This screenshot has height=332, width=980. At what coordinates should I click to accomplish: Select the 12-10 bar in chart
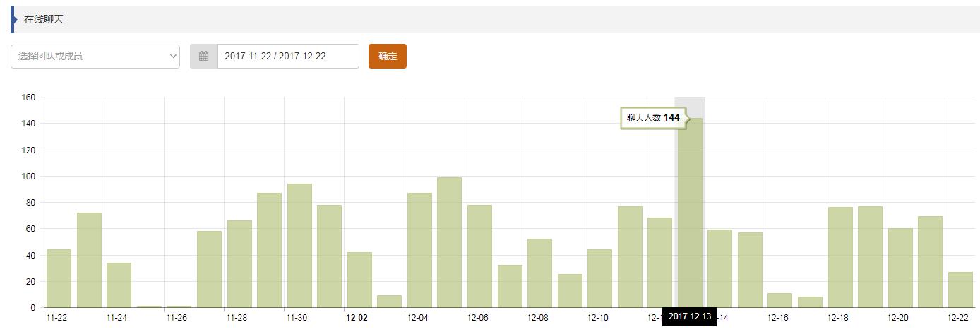599,278
